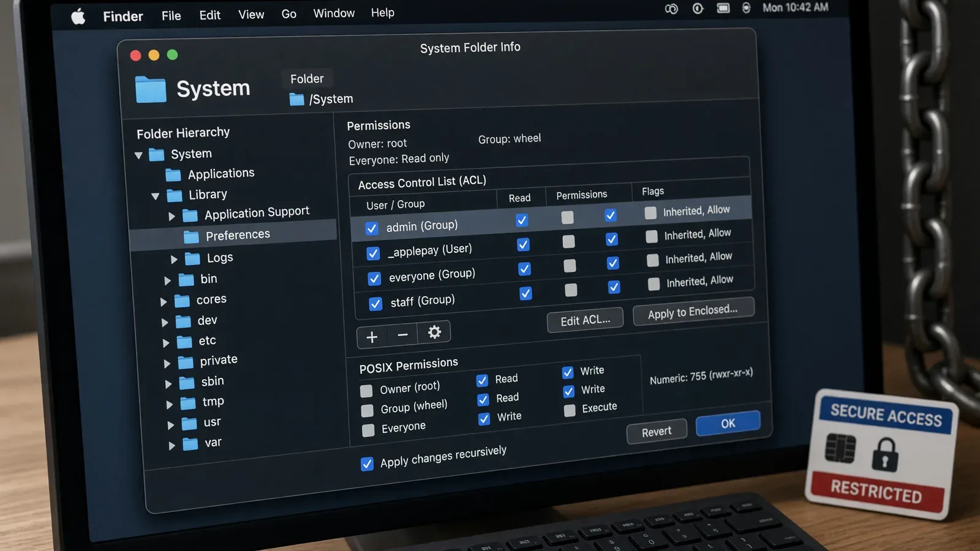Viewport: 980px width, 551px height.
Task: Click the small folder icon beside /System path
Action: point(296,99)
